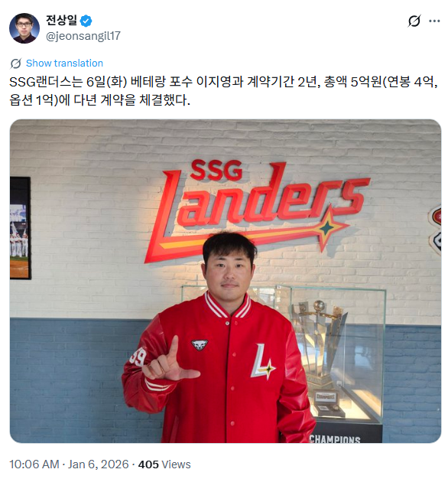Click the tweet text about 이지영 contract
448x479 pixels.
[223, 91]
